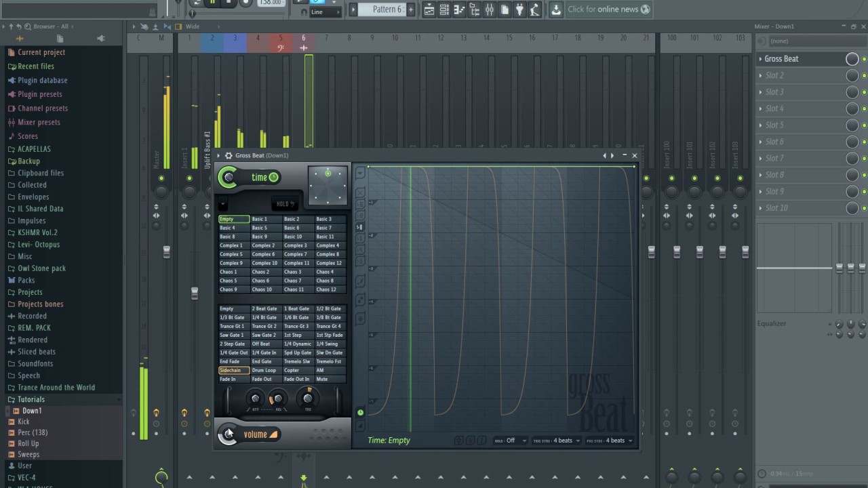Toggle Master track mute LED
This screenshot has height=488, width=868.
pos(161,178)
